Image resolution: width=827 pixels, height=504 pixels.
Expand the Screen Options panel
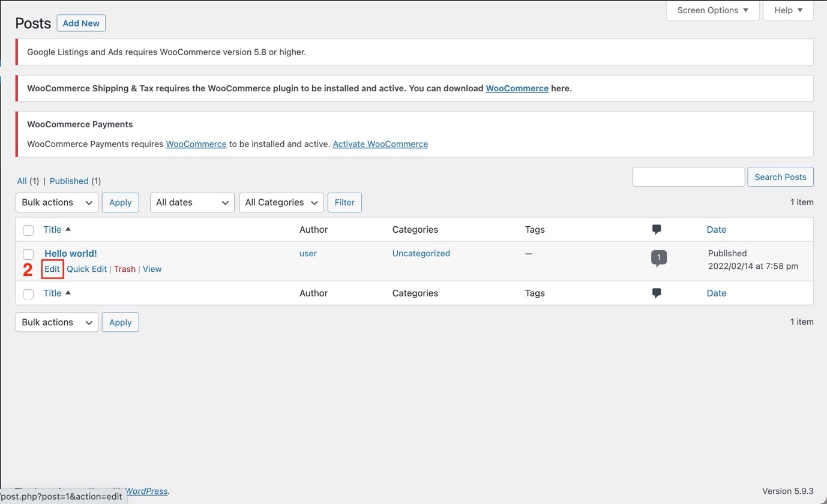[713, 10]
